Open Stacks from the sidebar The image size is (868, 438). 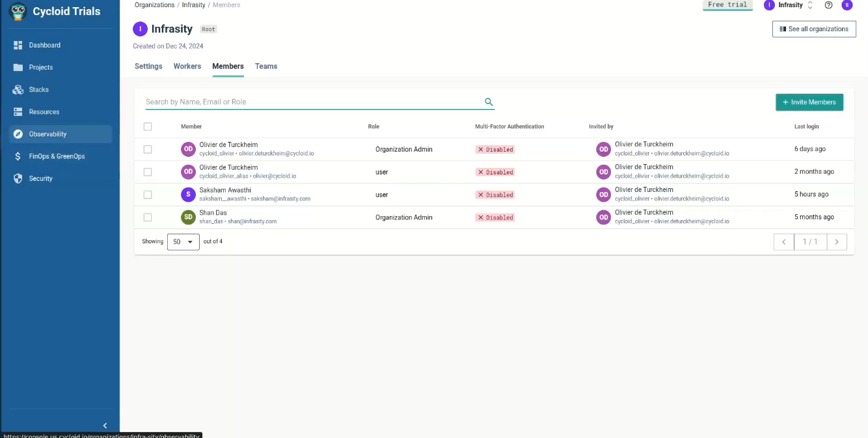[61, 90]
